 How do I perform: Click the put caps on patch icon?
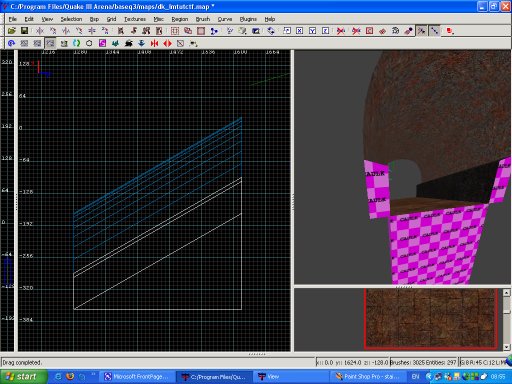77,43
